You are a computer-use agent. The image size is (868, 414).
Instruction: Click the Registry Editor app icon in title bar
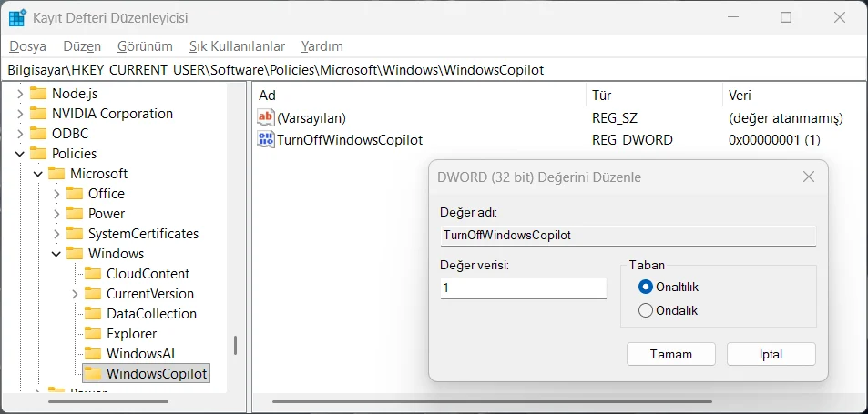(x=16, y=17)
